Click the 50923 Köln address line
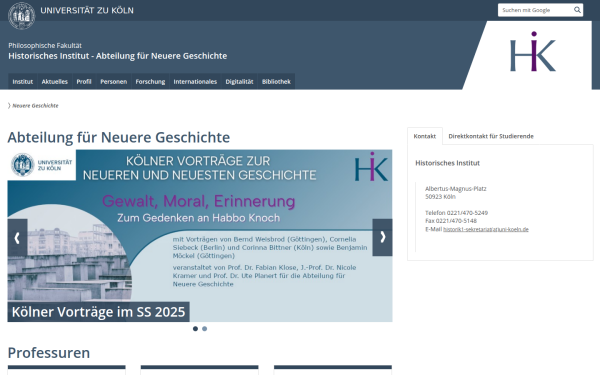600x375 pixels. [x=440, y=197]
